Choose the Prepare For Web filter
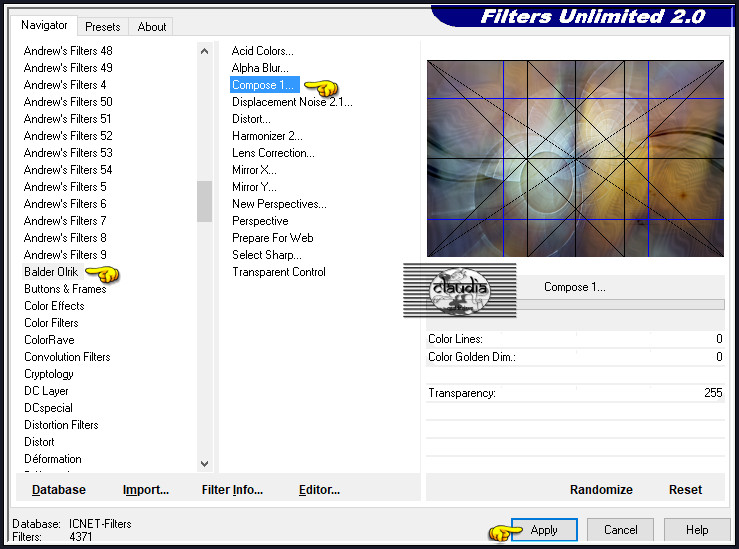The image size is (739, 549). click(x=272, y=238)
